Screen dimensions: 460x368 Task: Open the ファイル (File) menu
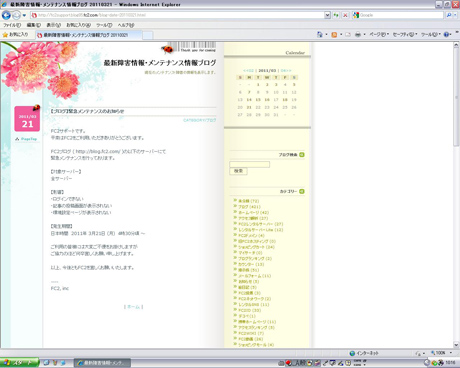[12, 25]
